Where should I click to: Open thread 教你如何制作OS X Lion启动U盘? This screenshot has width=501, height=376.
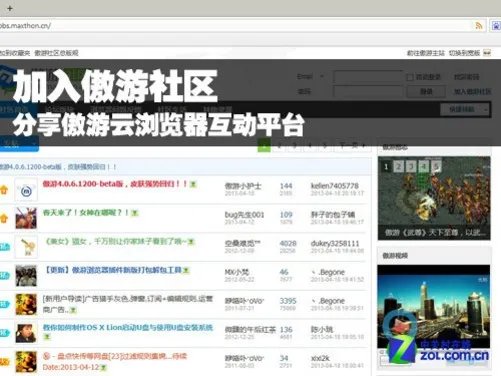(128, 328)
